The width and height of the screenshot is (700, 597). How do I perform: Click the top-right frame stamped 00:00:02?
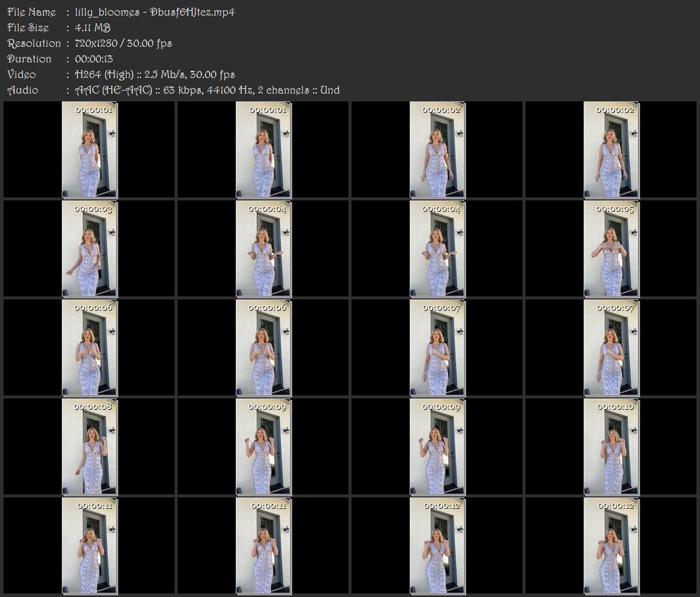[611, 149]
